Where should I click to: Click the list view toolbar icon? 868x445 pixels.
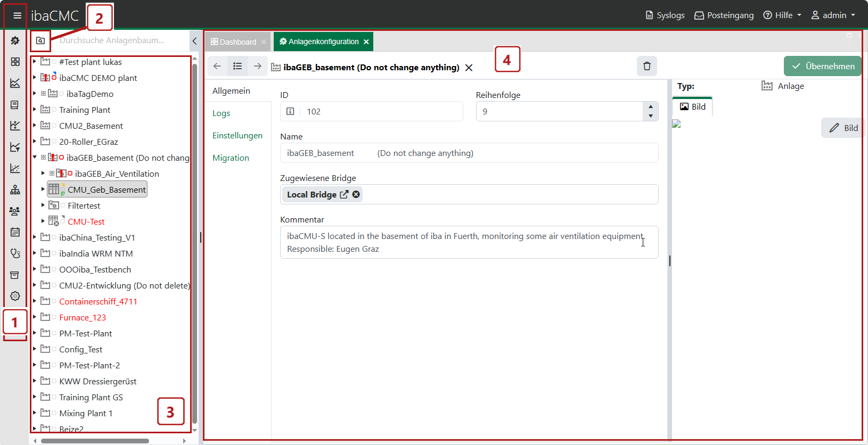[238, 66]
